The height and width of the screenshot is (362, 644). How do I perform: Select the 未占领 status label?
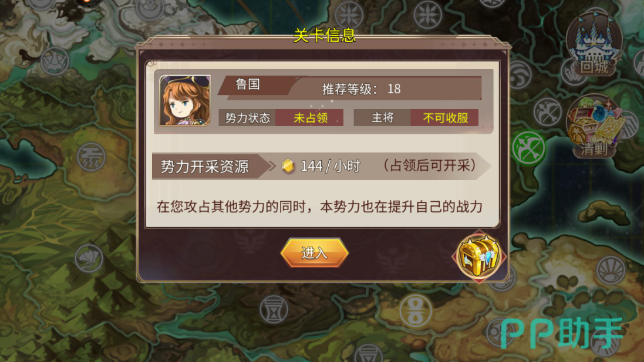pyautogui.click(x=310, y=118)
